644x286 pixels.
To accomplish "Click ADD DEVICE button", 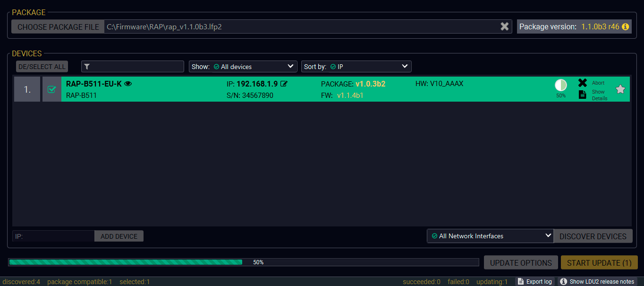I will coord(119,236).
